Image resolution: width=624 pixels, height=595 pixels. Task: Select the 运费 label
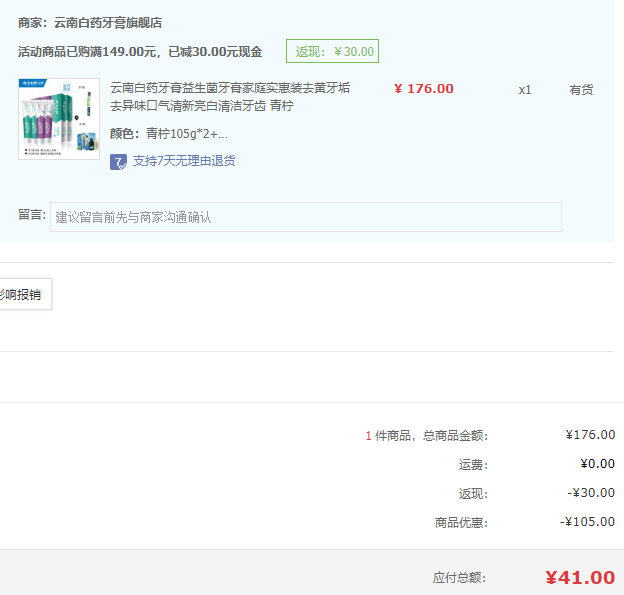[473, 464]
